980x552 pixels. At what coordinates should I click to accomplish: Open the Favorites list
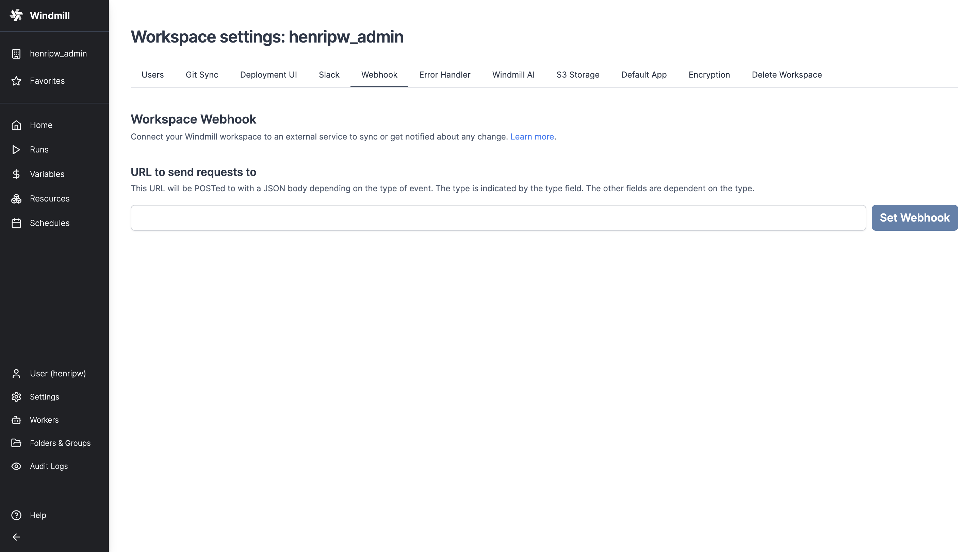click(x=47, y=81)
